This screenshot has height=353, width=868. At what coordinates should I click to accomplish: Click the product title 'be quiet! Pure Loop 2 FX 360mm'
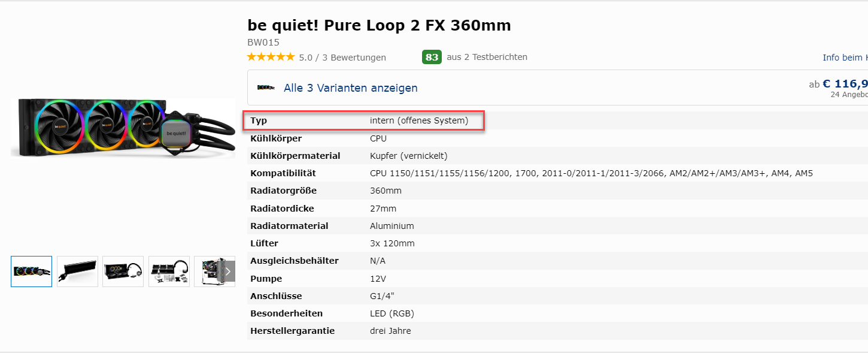tap(379, 25)
